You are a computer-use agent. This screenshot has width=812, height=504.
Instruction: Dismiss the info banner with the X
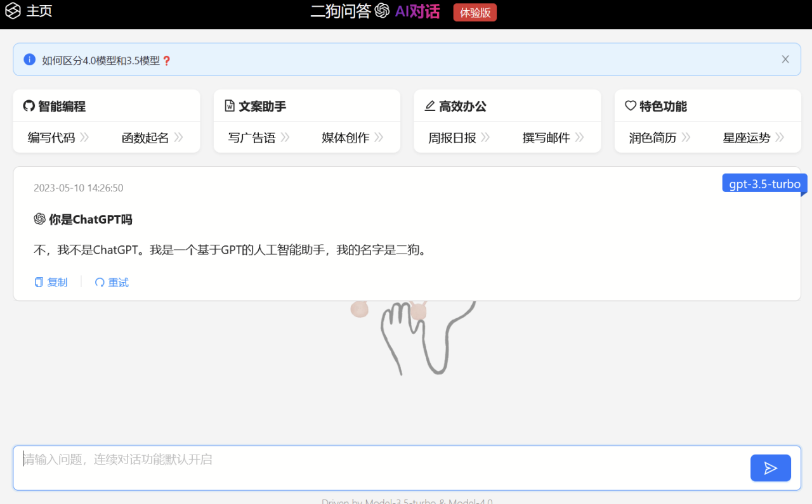click(785, 60)
